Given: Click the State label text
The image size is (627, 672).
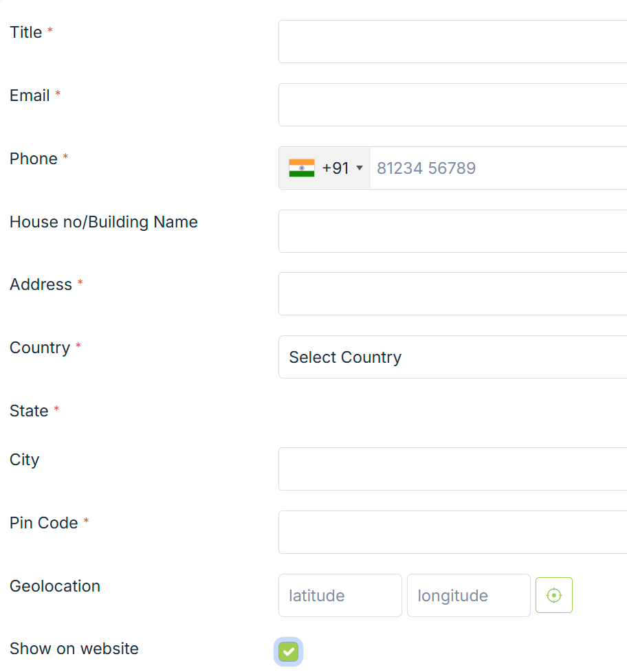Looking at the screenshot, I should (29, 411).
